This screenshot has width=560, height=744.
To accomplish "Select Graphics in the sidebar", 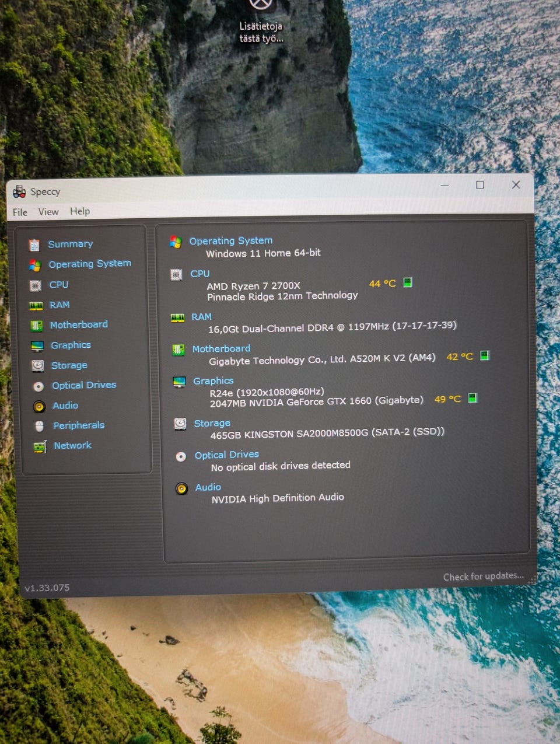I will (x=71, y=345).
